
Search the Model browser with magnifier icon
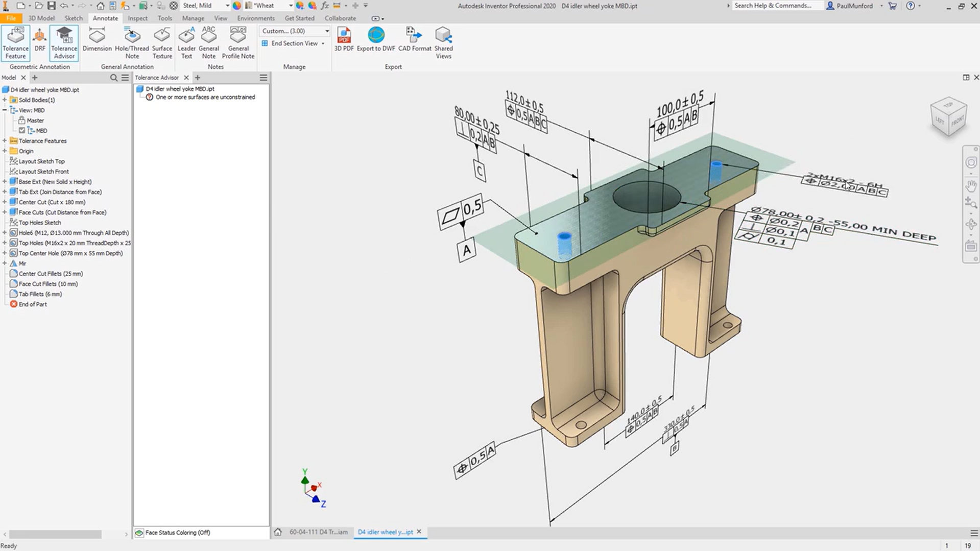(x=114, y=78)
